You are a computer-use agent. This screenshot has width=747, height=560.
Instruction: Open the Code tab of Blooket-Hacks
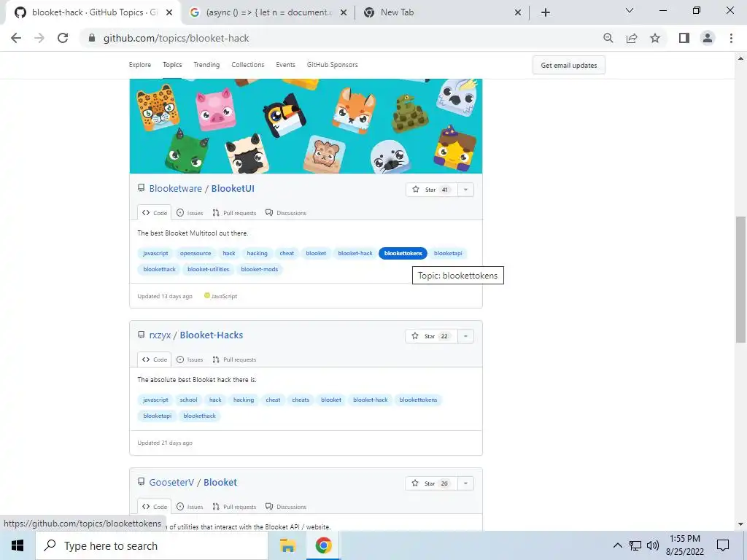155,359
